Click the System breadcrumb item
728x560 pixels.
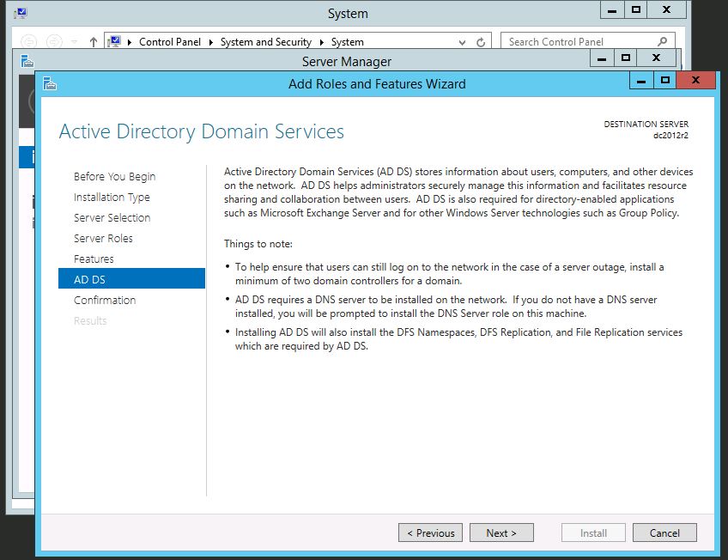[x=348, y=42]
